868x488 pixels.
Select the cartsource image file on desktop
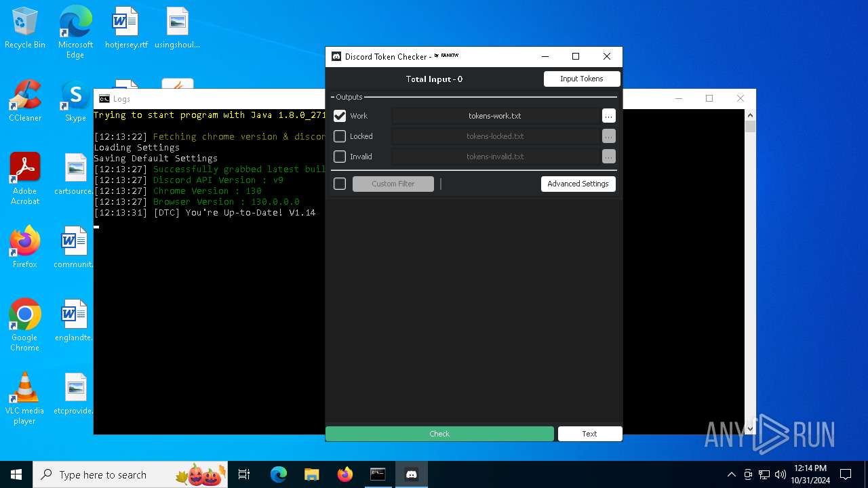[75, 175]
